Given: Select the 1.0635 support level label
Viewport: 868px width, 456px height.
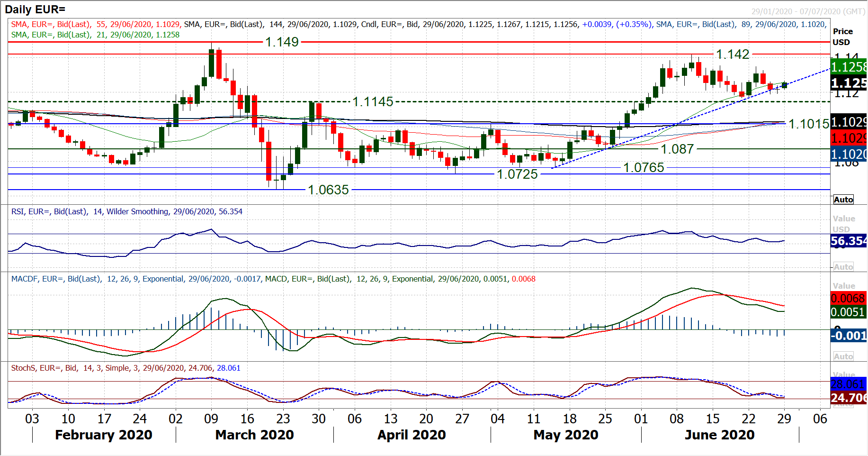Looking at the screenshot, I should (x=328, y=190).
